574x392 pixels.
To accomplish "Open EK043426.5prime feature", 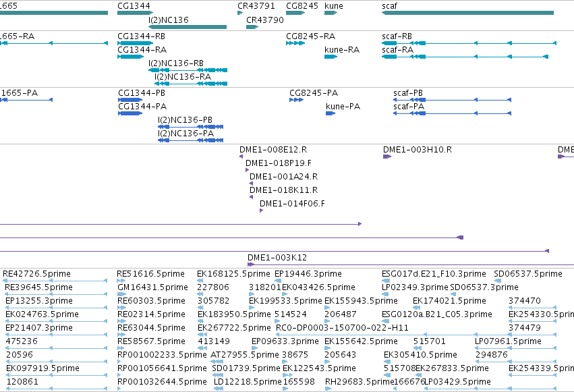I will tap(285, 294).
